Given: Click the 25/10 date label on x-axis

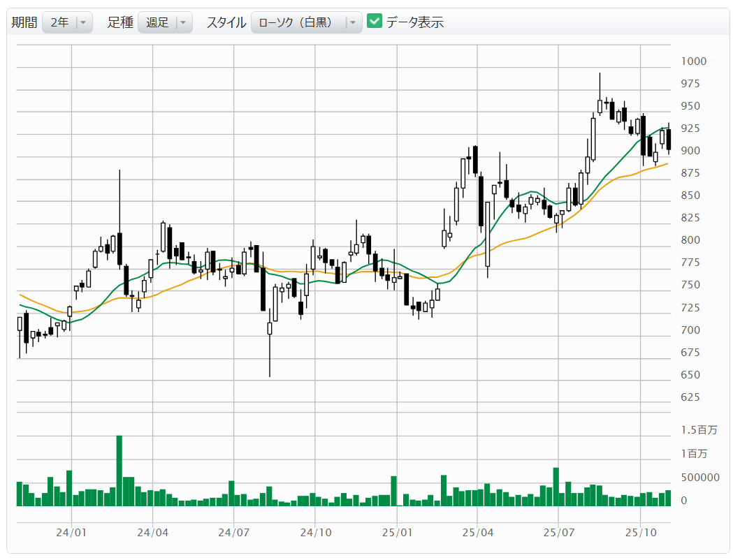Looking at the screenshot, I should pyautogui.click(x=640, y=532).
